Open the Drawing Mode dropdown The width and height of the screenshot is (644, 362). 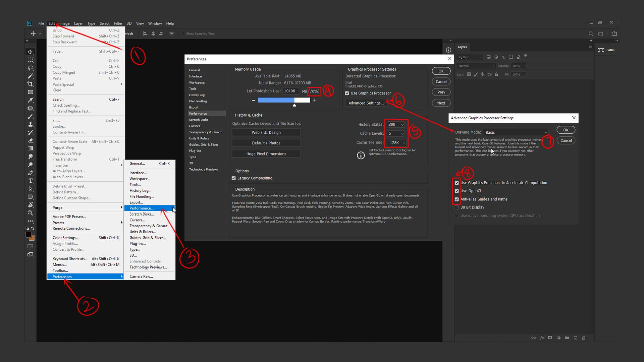pos(516,133)
